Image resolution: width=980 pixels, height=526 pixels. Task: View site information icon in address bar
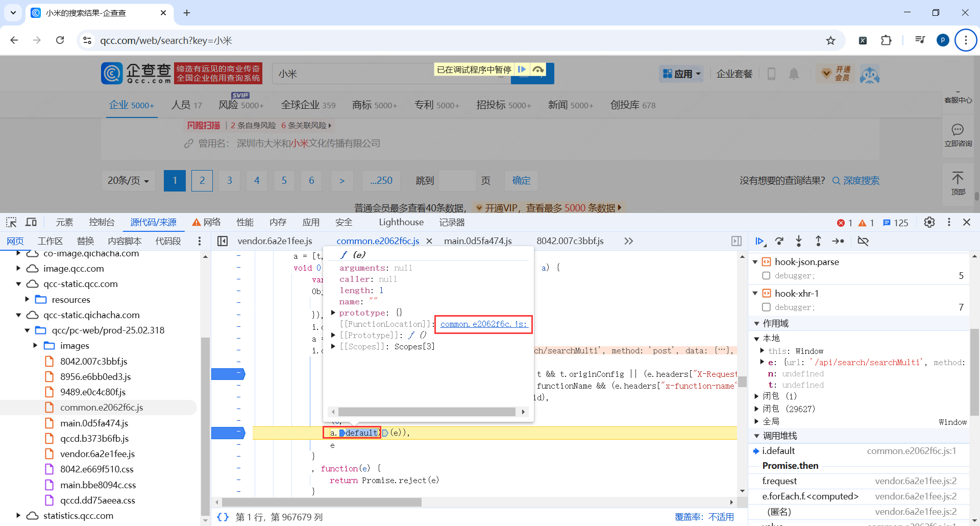tap(87, 40)
